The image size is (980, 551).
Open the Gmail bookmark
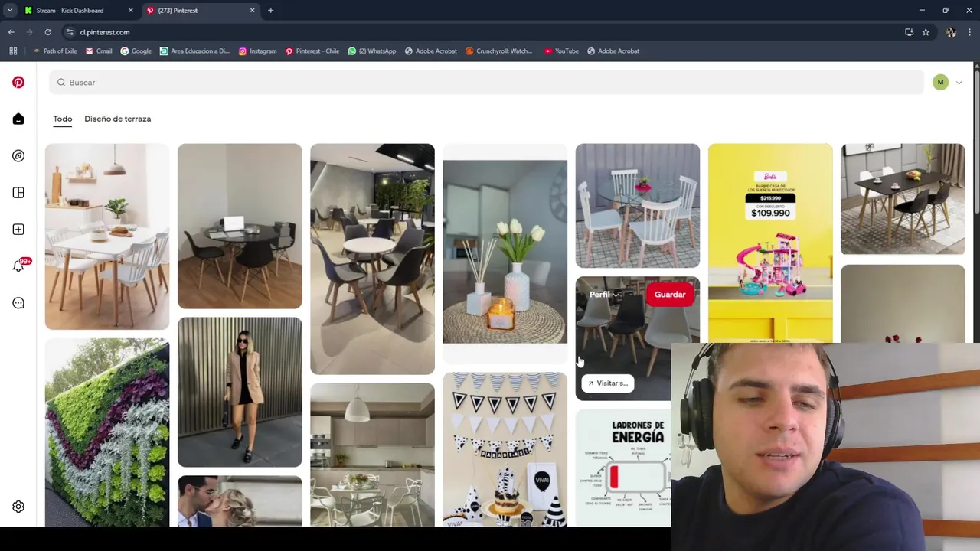coord(99,51)
